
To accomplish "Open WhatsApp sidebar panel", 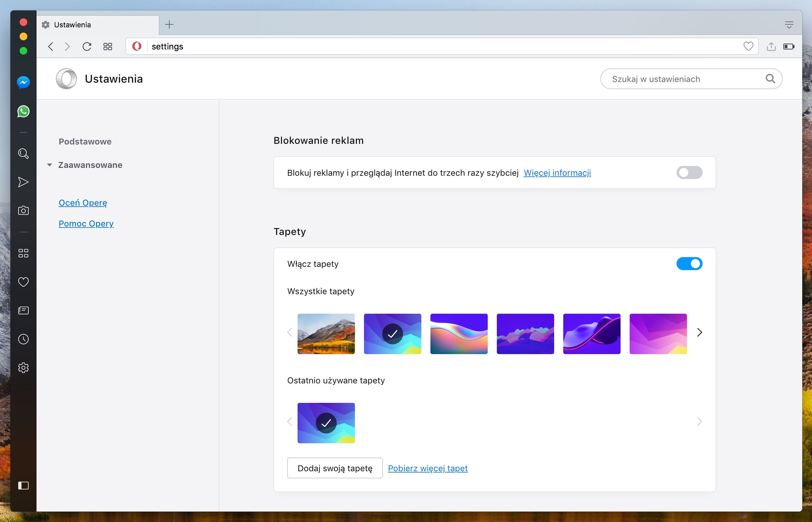I will (x=23, y=111).
